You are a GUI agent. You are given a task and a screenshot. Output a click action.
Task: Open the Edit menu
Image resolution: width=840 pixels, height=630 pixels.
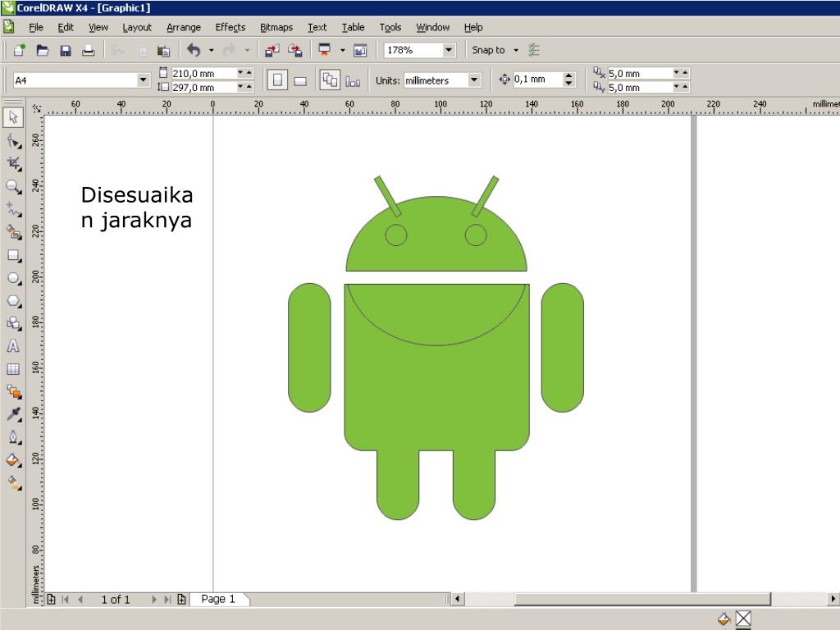[x=66, y=27]
